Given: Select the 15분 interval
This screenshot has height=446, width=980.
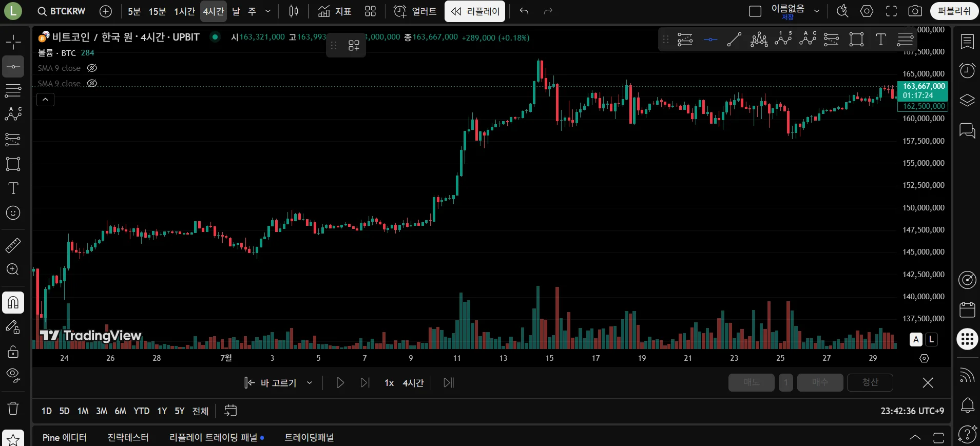Looking at the screenshot, I should [x=157, y=11].
